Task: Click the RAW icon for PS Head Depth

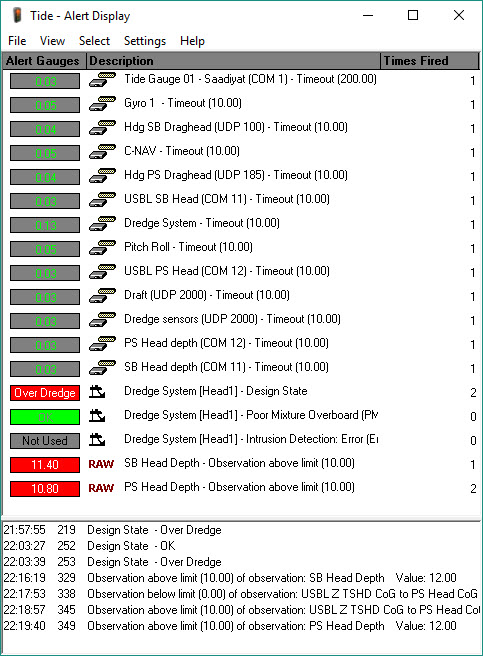Action: coord(101,488)
